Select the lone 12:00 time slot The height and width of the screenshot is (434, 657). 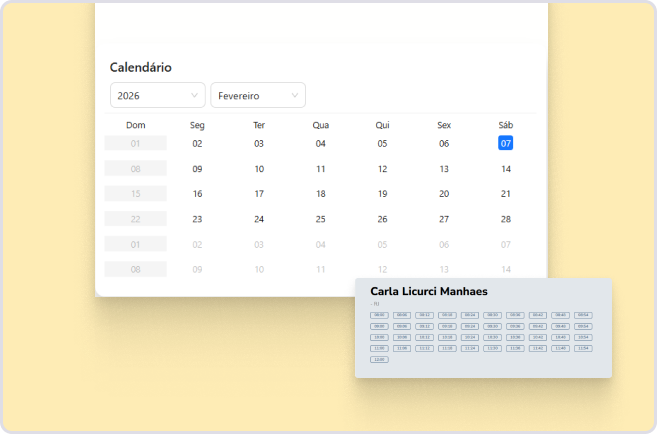pyautogui.click(x=379, y=359)
